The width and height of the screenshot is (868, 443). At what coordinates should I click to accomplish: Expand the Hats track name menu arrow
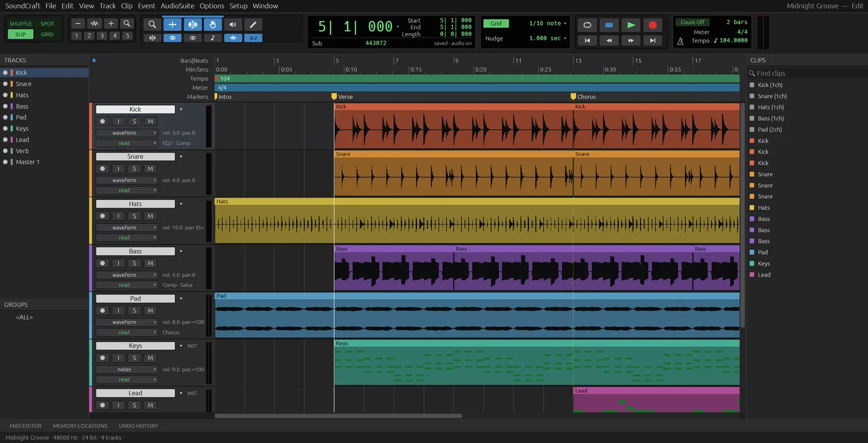181,204
